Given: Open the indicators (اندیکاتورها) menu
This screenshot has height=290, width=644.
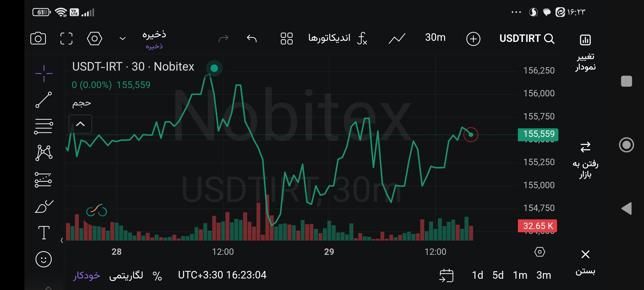Looking at the screenshot, I should (x=337, y=38).
